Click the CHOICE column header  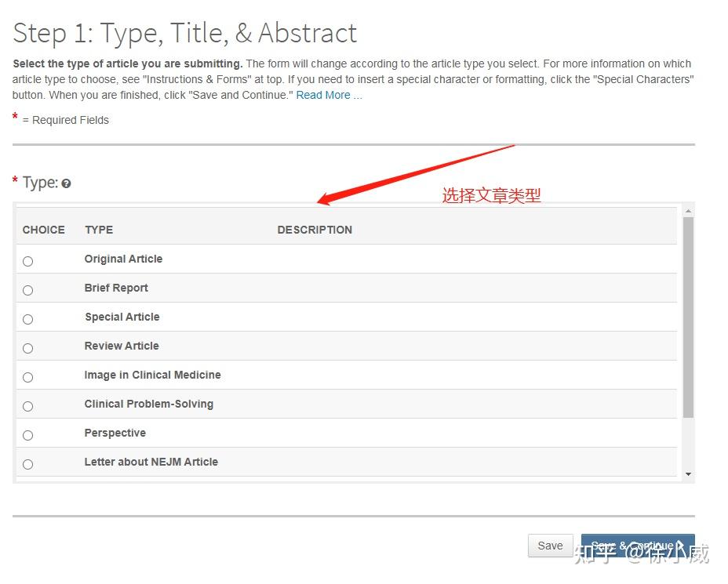click(x=44, y=230)
